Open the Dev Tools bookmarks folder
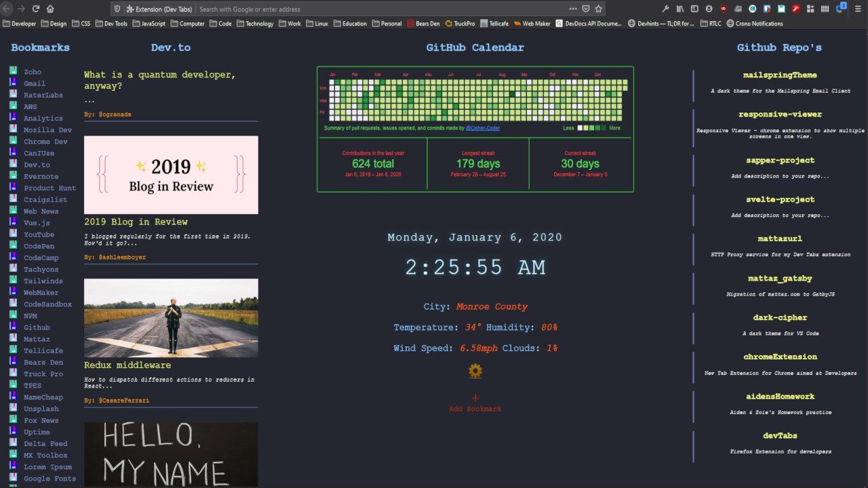The image size is (868, 488). (111, 23)
